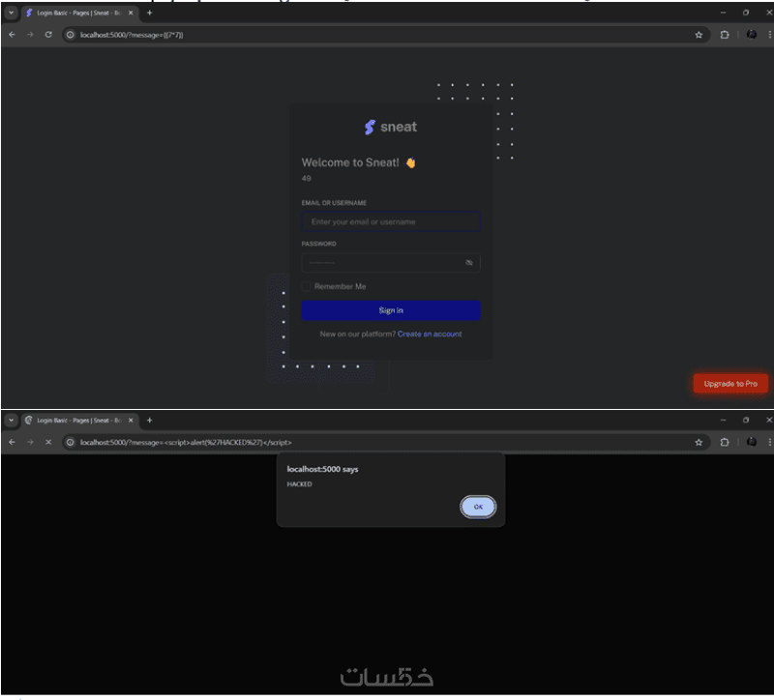Image resolution: width=774 pixels, height=700 pixels.
Task: Select Login Basic tab in bottom window
Action: (79, 421)
